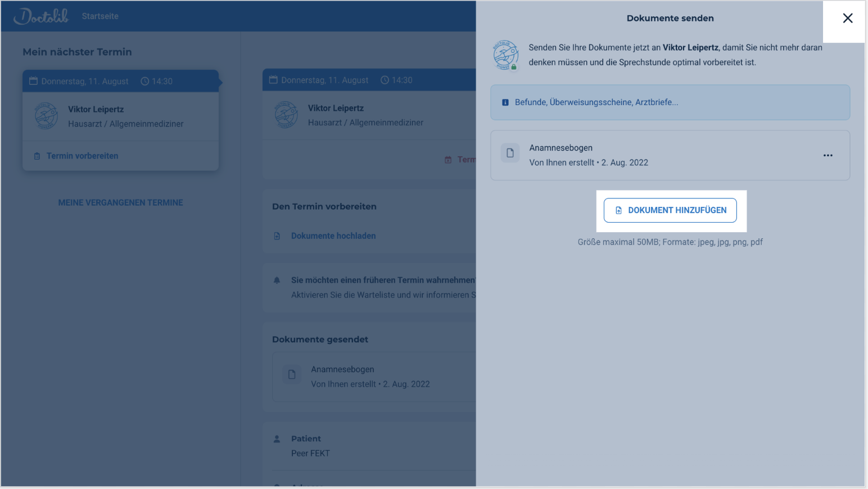This screenshot has height=489, width=868.
Task: Click the person icon next to Patient
Action: pyautogui.click(x=277, y=438)
